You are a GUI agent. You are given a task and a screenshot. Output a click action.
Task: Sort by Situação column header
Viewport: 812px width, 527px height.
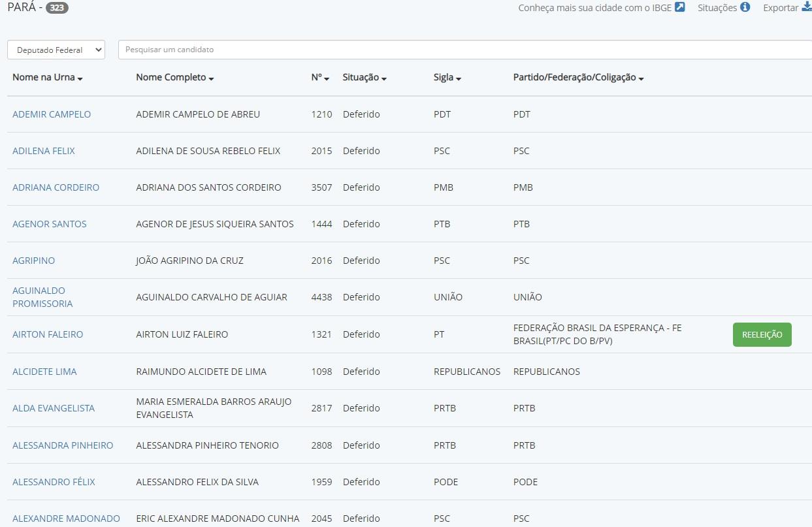(364, 78)
